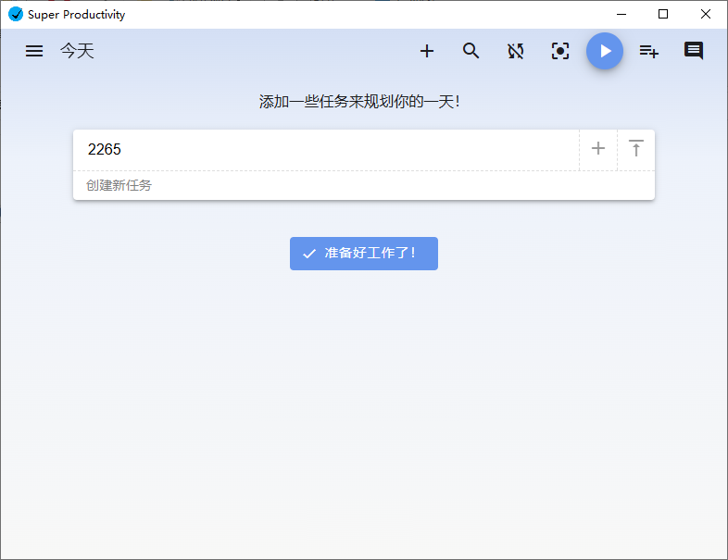This screenshot has width=728, height=560.
Task: Maximize the Super Productivity window
Action: 663,14
